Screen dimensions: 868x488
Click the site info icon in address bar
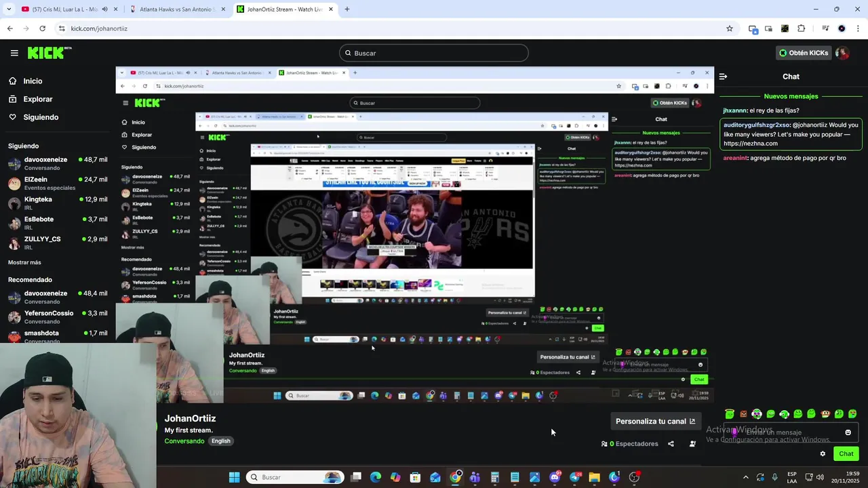pyautogui.click(x=62, y=28)
